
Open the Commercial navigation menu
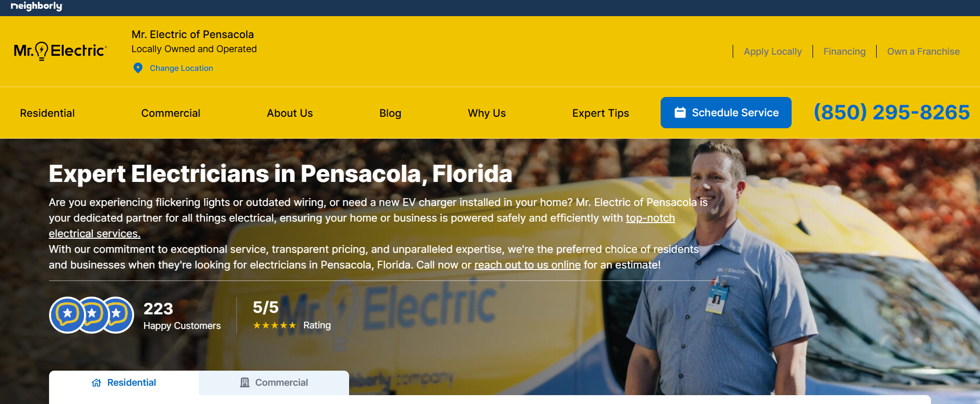point(171,113)
